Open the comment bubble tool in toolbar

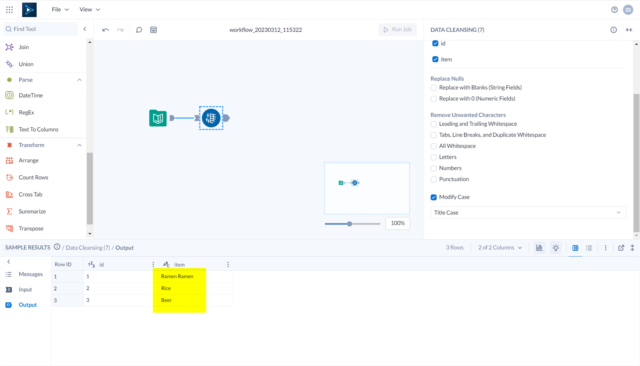(139, 30)
